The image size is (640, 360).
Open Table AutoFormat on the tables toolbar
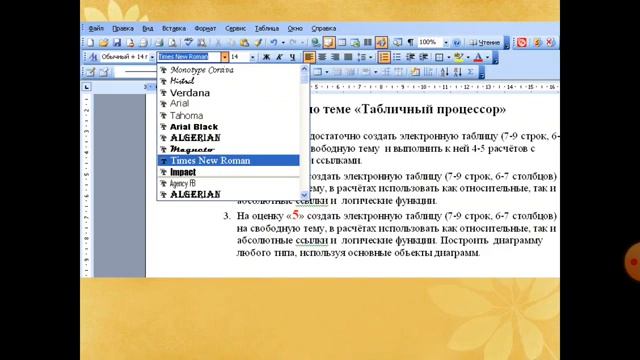(x=416, y=72)
